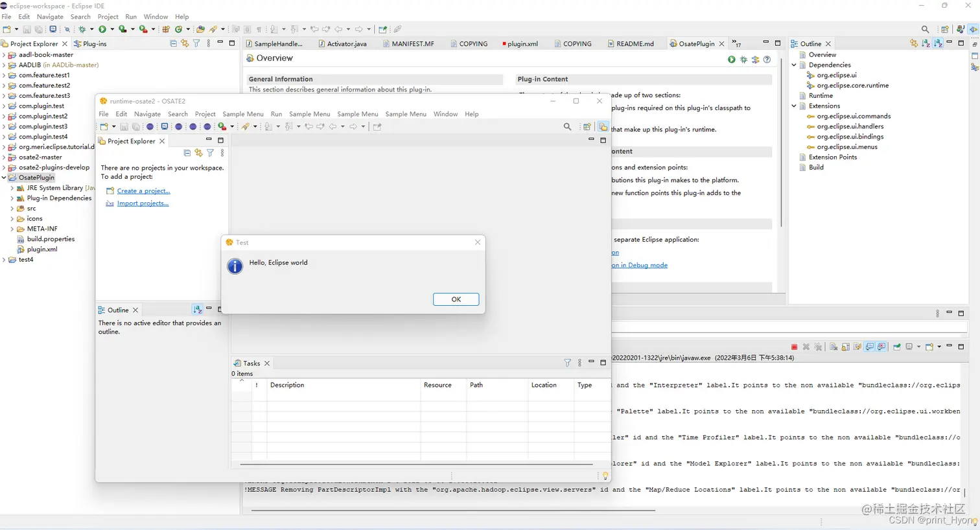
Task: Collapse Dependencies node in Outline
Action: pyautogui.click(x=794, y=65)
